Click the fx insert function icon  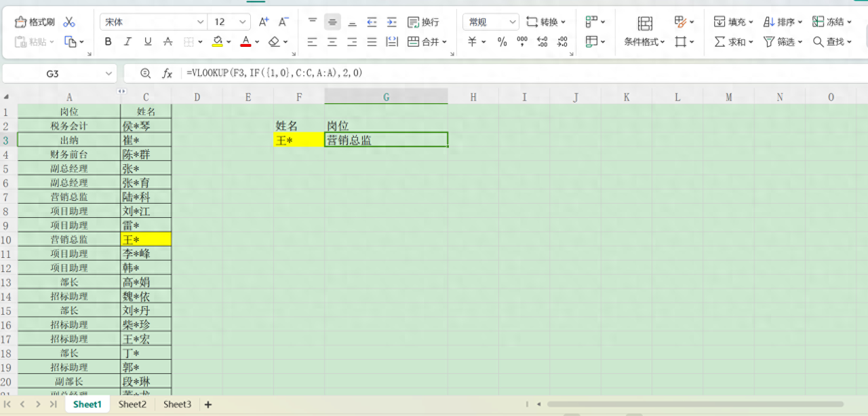(167, 73)
